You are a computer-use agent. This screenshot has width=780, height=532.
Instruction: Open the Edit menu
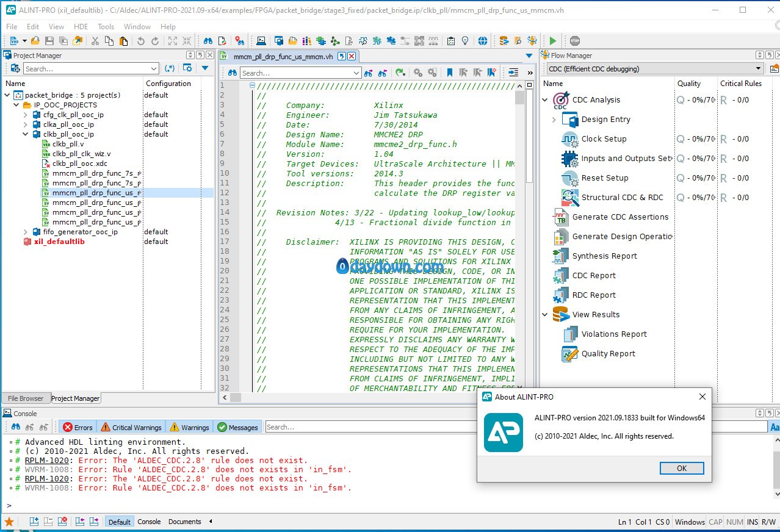33,26
